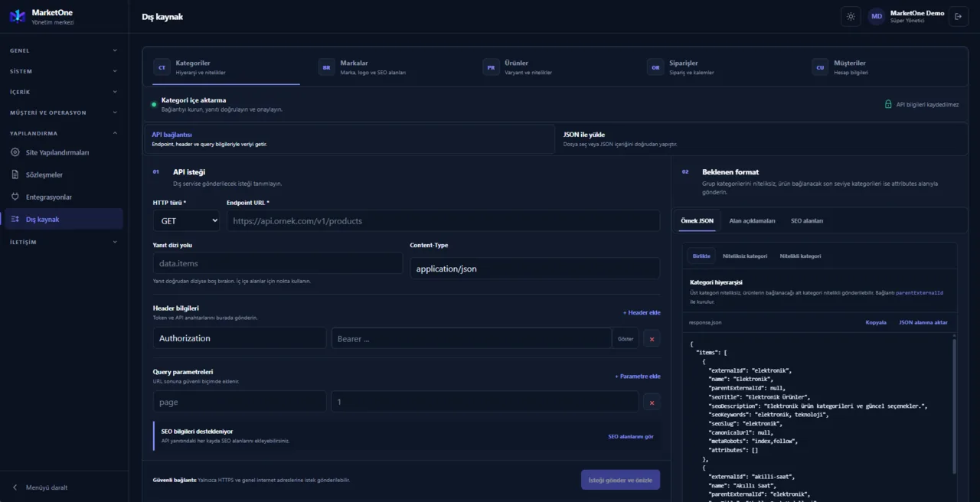Select the Siparişler tab
The height and width of the screenshot is (502, 980).
[718, 67]
